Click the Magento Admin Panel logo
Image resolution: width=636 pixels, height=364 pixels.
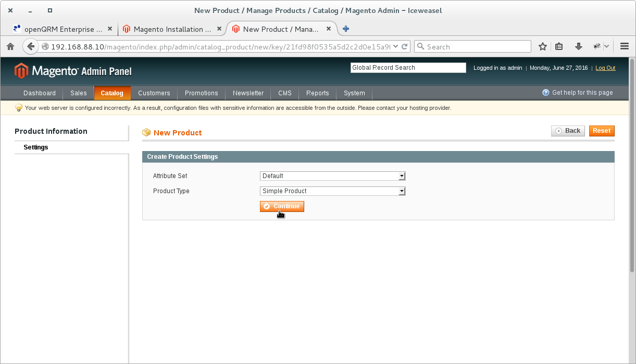(x=73, y=70)
